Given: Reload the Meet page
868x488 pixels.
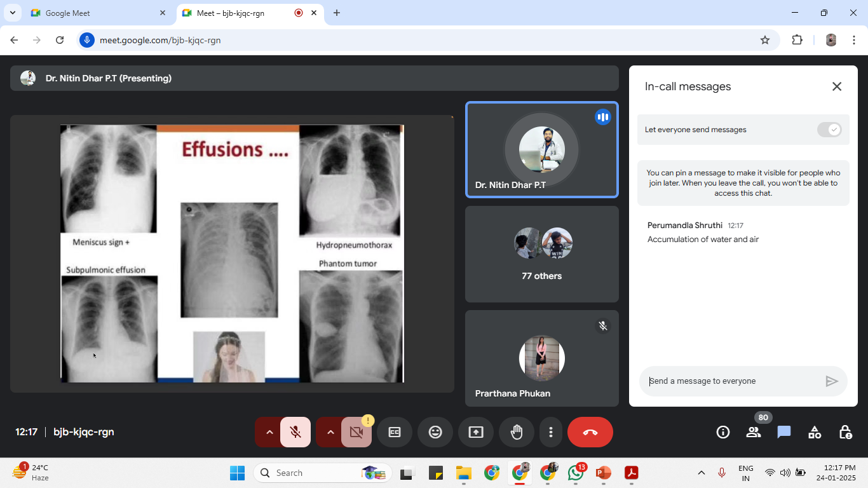Looking at the screenshot, I should click(60, 40).
